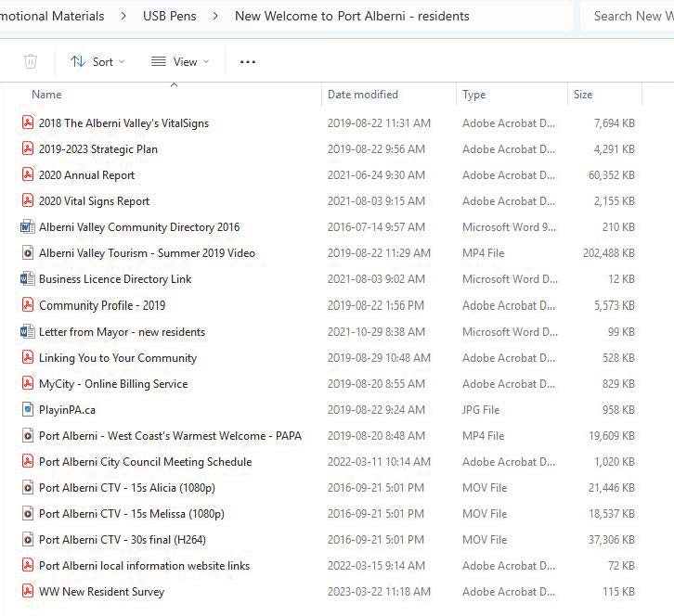Sort by the Name column header

tap(46, 95)
